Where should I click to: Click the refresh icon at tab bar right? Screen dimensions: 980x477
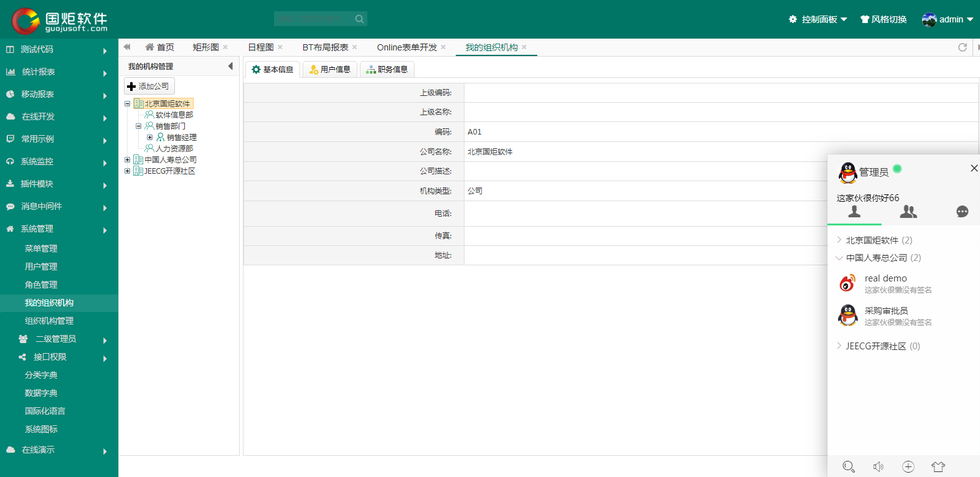tap(963, 47)
